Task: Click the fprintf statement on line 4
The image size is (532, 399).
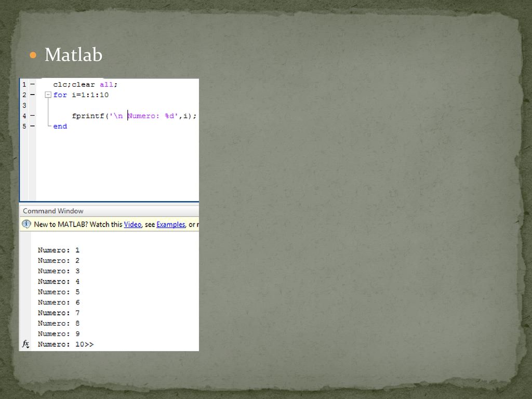Action: pyautogui.click(x=134, y=116)
